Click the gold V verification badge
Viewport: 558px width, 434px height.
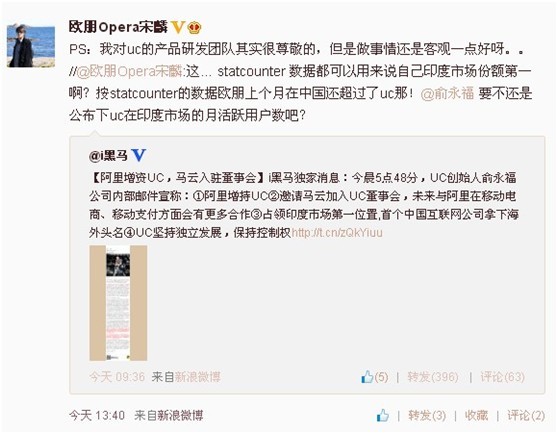pos(178,27)
